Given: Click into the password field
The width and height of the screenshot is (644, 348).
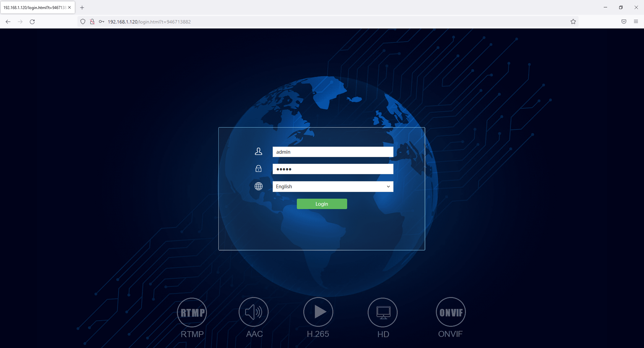Looking at the screenshot, I should 333,169.
